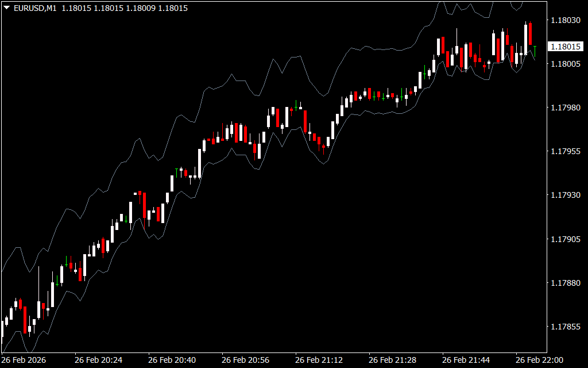Click the 26 Feb 21:28 time label
The width and height of the screenshot is (588, 368).
click(392, 360)
